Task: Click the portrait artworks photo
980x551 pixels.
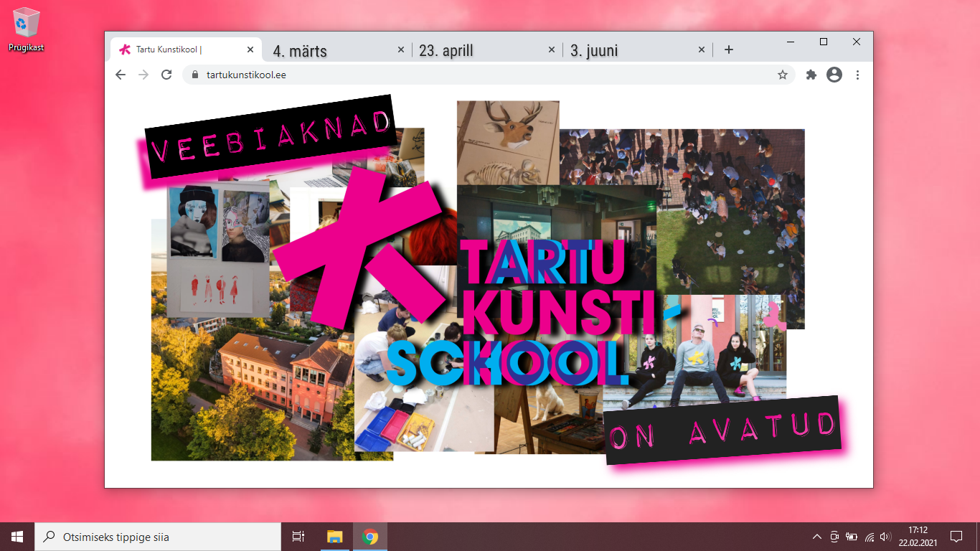Action: (x=219, y=248)
